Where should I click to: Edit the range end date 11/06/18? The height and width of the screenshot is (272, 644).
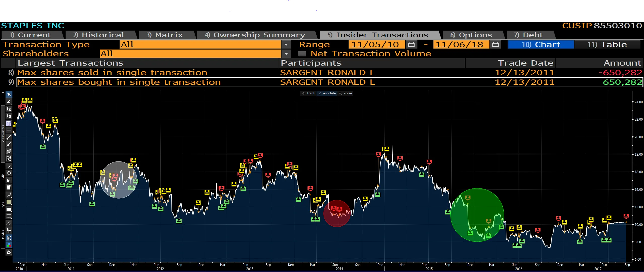pos(461,44)
